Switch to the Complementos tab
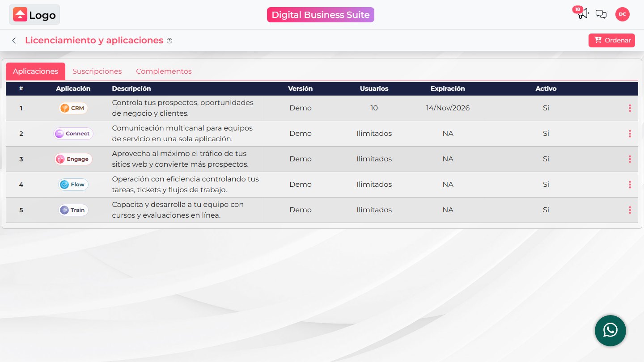The height and width of the screenshot is (362, 644). pyautogui.click(x=164, y=72)
